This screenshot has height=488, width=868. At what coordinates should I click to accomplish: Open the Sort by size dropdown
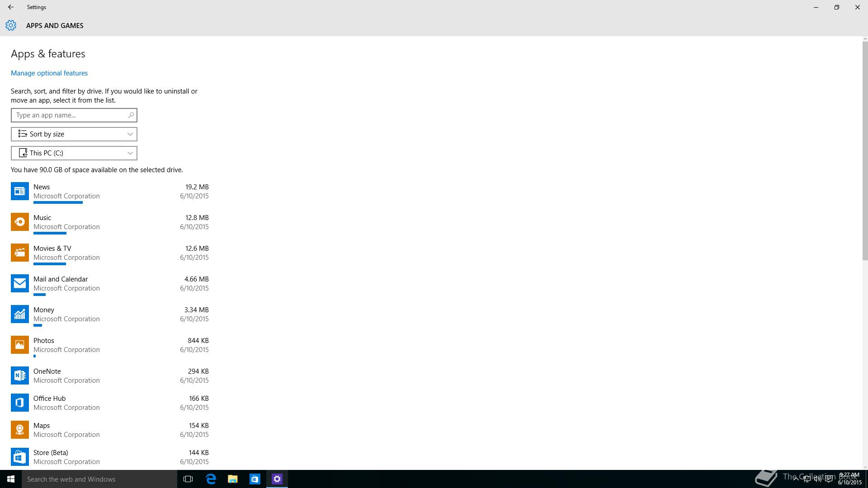[74, 134]
